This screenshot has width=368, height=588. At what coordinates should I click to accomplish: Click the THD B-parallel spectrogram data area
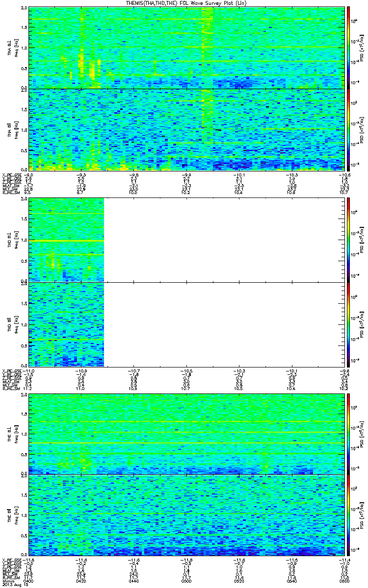(x=66, y=324)
